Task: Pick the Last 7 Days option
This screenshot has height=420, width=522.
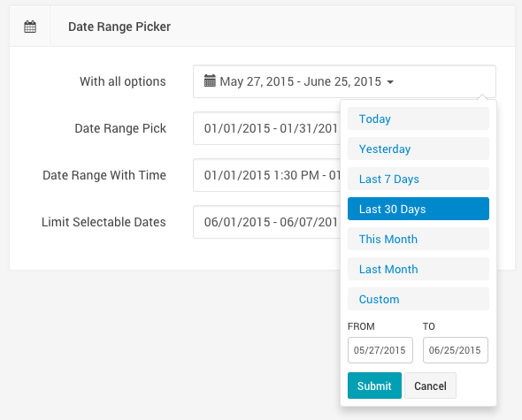Action: pos(418,179)
